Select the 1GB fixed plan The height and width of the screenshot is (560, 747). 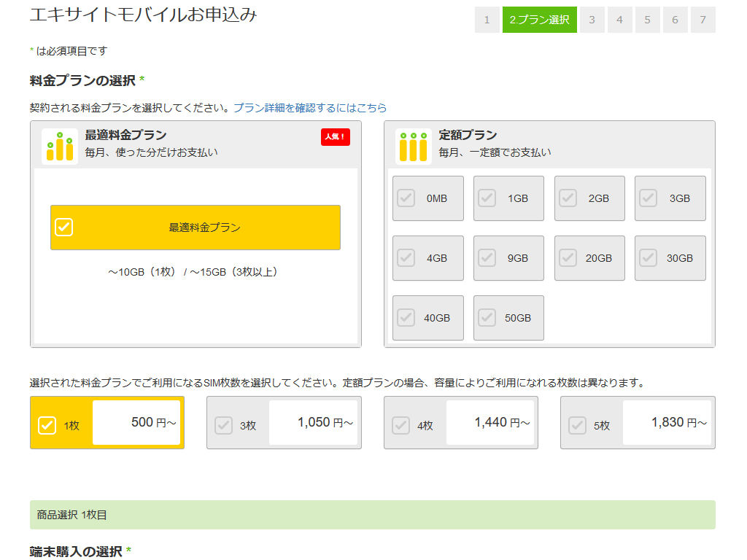508,198
